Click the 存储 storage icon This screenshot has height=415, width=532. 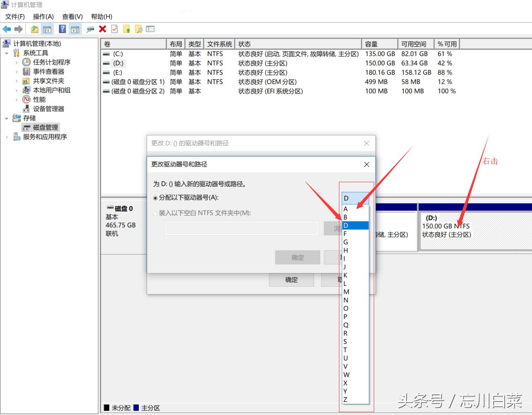click(17, 118)
